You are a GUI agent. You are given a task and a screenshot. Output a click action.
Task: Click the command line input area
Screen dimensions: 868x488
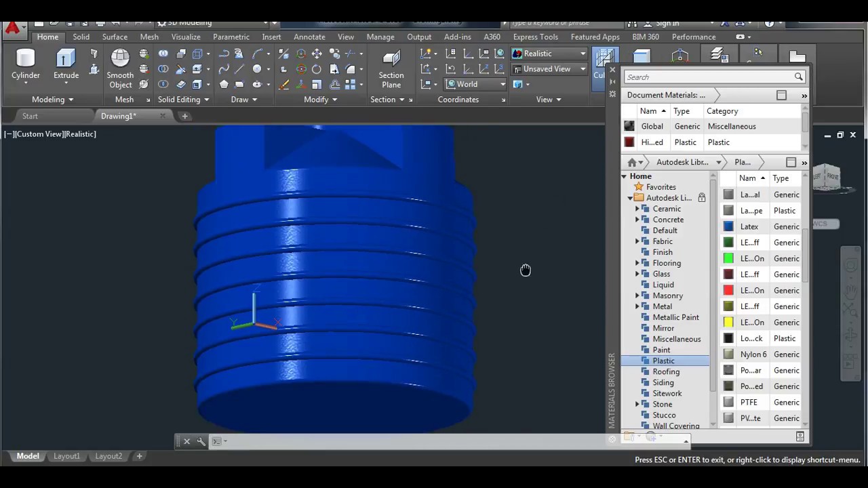coord(448,441)
